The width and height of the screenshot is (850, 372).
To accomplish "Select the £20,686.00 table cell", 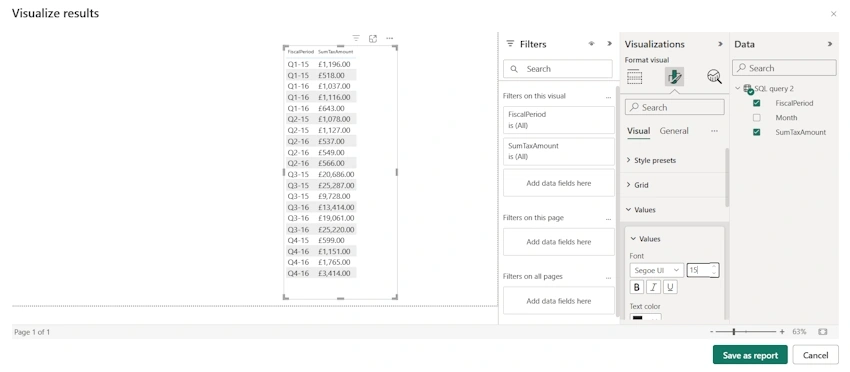I will pos(336,174).
